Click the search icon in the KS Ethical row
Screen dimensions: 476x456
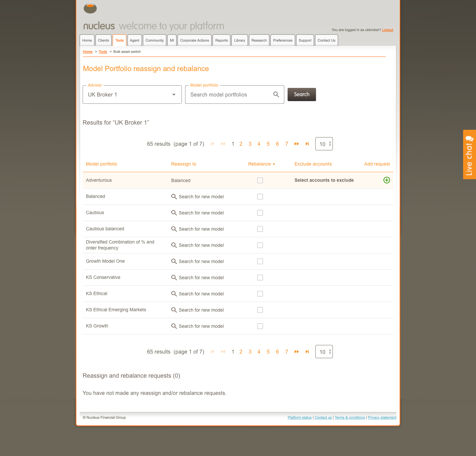tap(174, 294)
